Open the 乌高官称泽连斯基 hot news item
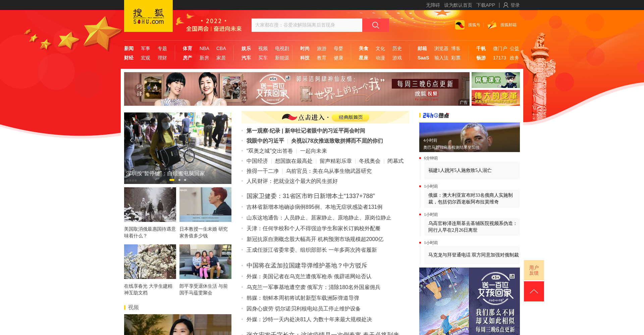The height and width of the screenshot is (335, 644). (473, 227)
